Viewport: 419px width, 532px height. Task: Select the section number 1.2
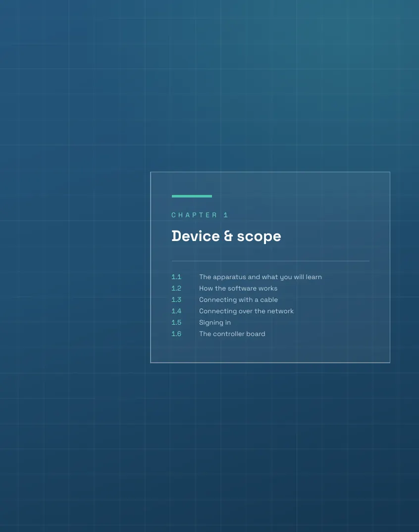(x=176, y=288)
